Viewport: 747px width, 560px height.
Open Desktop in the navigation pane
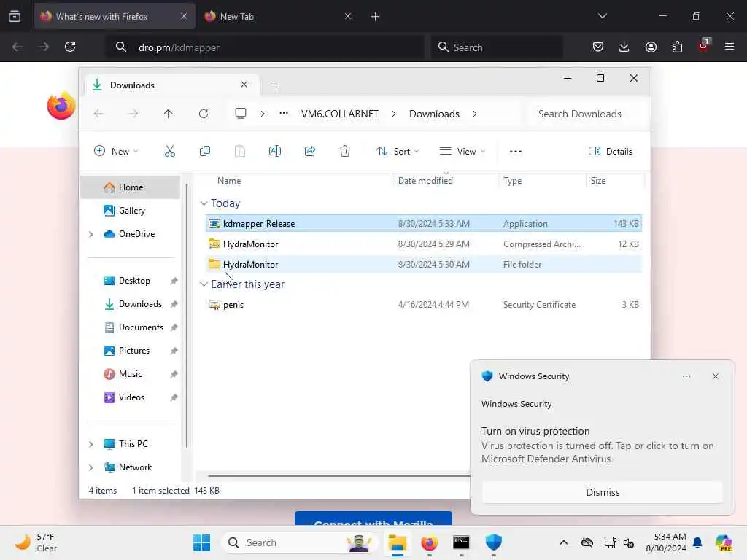tap(131, 281)
